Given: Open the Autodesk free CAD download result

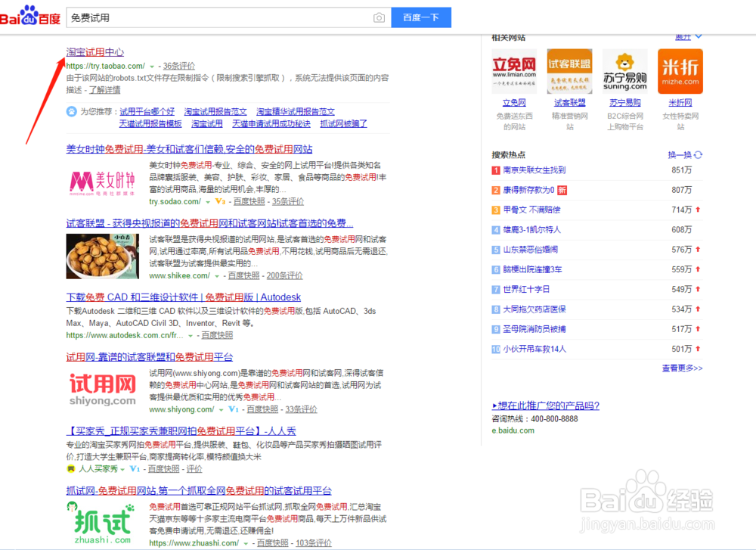Looking at the screenshot, I should coord(183,297).
